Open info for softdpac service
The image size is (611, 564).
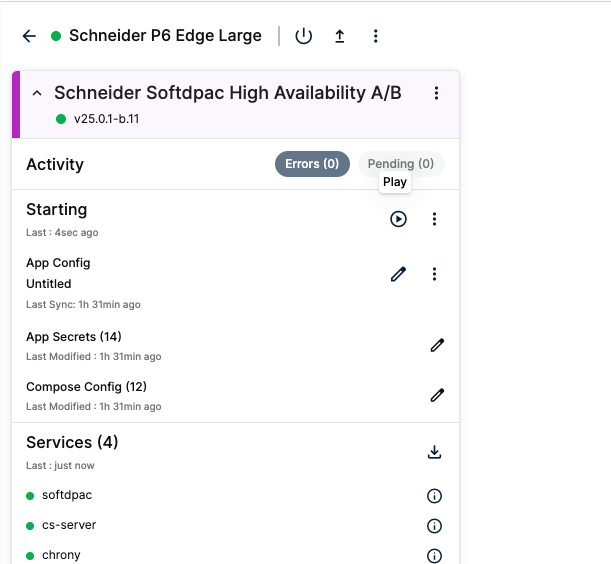tap(434, 496)
